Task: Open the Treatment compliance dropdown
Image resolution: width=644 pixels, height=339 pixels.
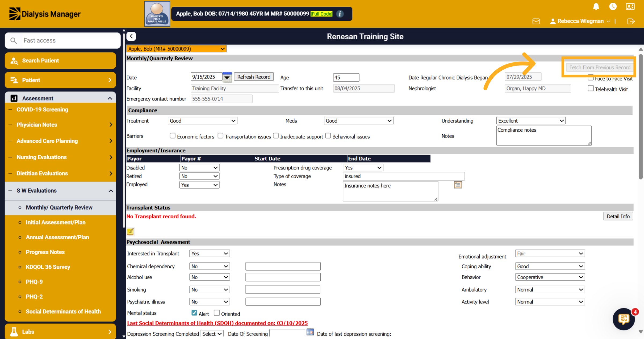Action: point(203,121)
